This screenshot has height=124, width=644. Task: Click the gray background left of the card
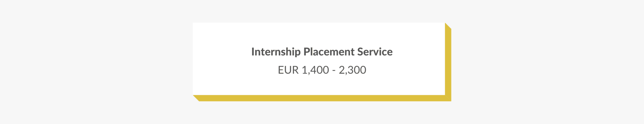pos(96,62)
